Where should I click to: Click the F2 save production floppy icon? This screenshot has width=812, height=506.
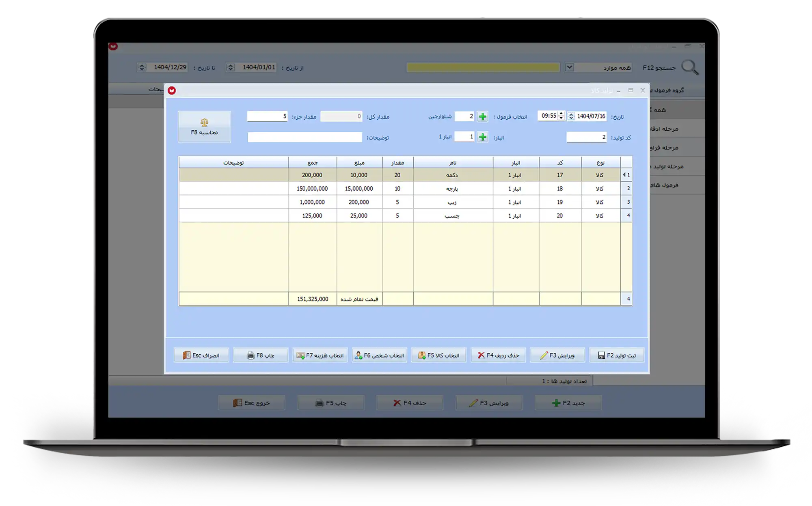click(601, 355)
